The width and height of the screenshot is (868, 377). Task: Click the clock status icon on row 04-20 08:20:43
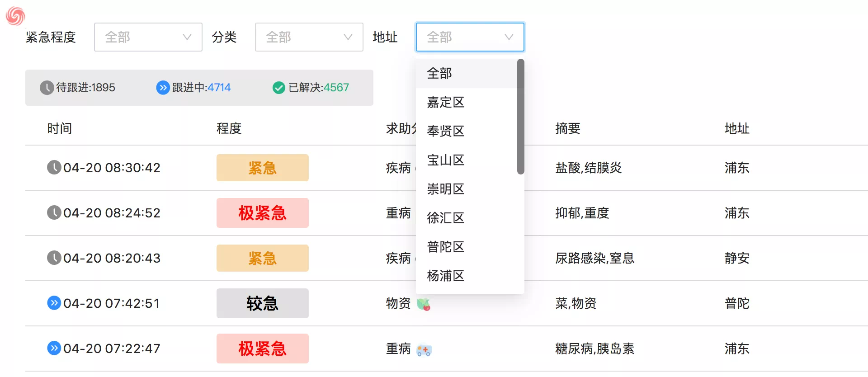(x=54, y=258)
